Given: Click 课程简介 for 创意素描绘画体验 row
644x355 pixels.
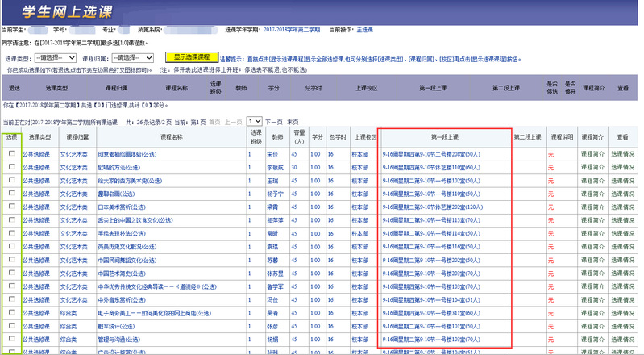Looking at the screenshot, I should pos(593,152).
